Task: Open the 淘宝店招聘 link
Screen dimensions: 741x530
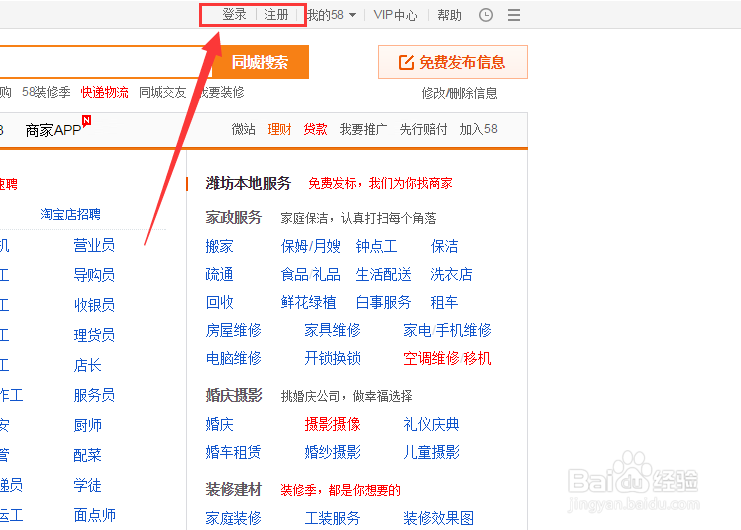Action: click(70, 214)
